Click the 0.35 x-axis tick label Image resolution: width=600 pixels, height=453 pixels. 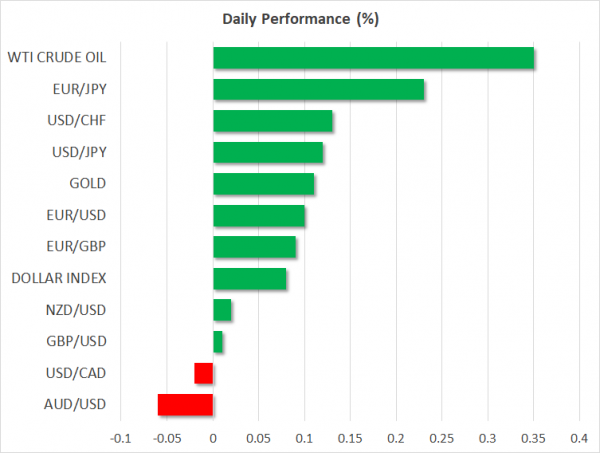(534, 438)
